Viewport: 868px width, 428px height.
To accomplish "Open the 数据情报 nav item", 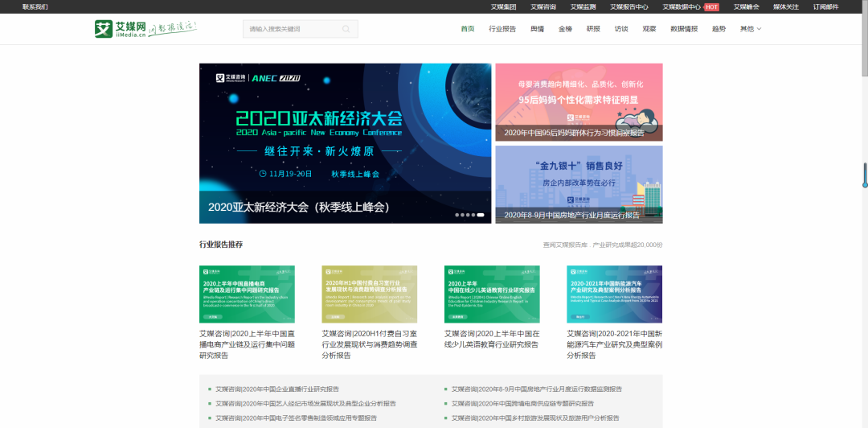I will coord(684,29).
